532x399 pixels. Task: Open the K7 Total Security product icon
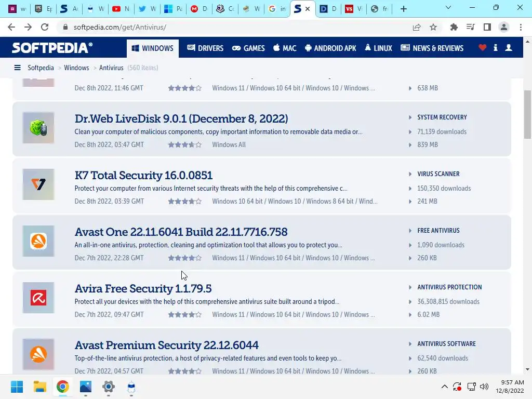(x=38, y=184)
